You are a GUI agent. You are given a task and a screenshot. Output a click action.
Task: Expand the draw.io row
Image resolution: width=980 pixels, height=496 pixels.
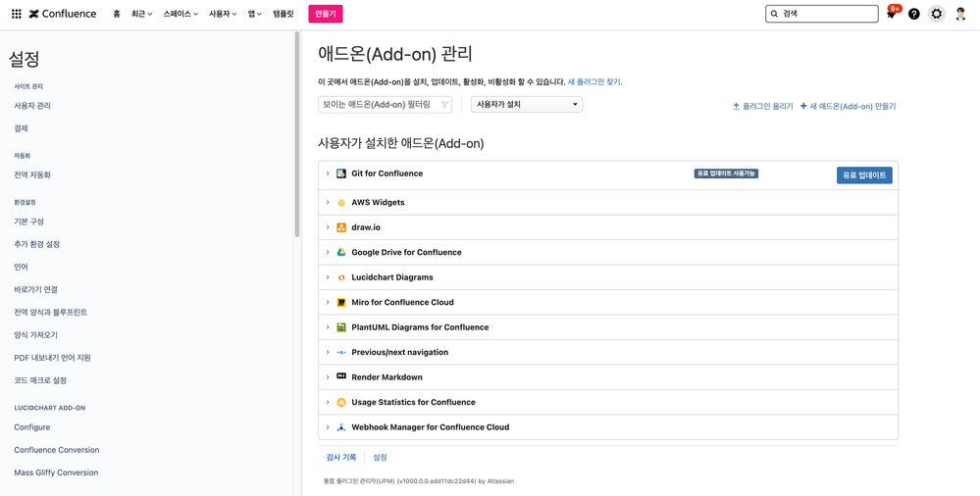click(x=327, y=227)
